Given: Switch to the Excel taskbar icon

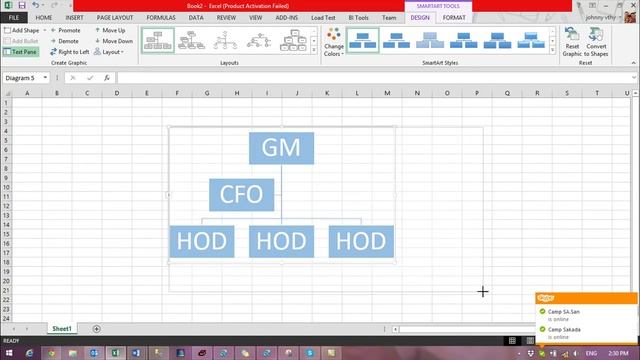Looking at the screenshot, I should 116,353.
